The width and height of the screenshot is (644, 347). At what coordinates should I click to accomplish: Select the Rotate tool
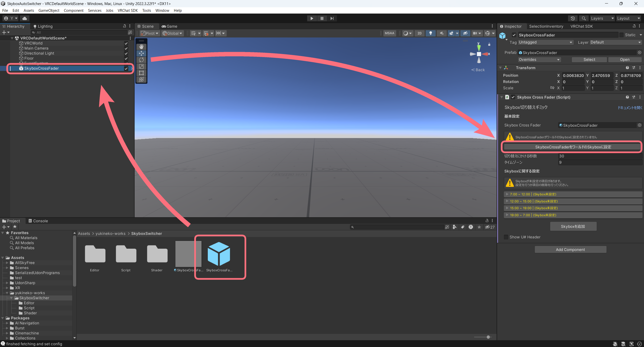coord(141,60)
